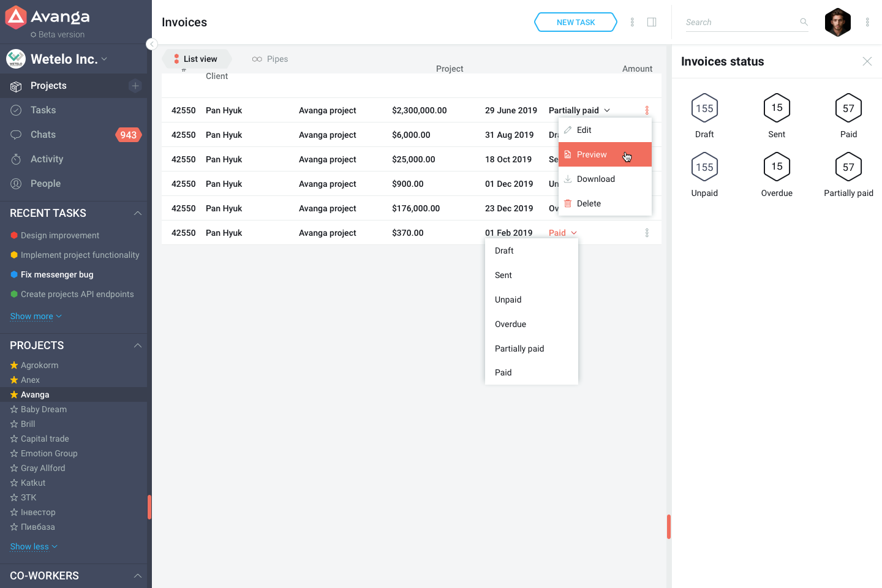This screenshot has height=588, width=882.
Task: Filter by Paid status hexagon
Action: coord(848,108)
